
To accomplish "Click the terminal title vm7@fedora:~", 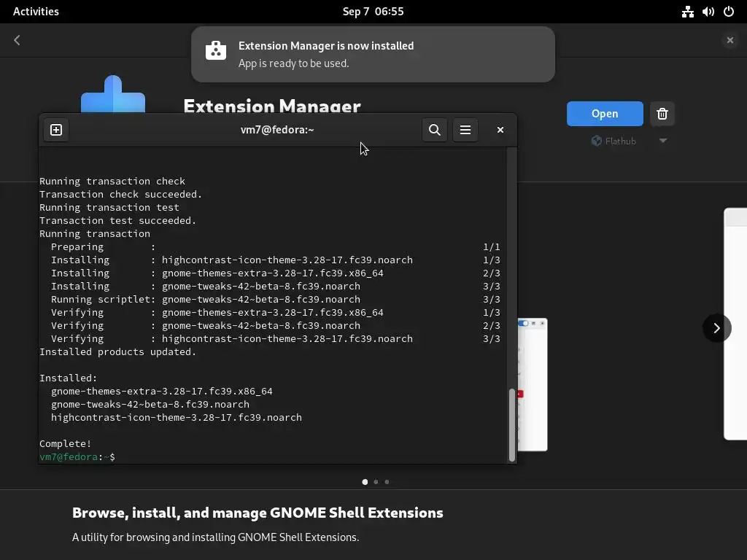I will click(x=277, y=130).
